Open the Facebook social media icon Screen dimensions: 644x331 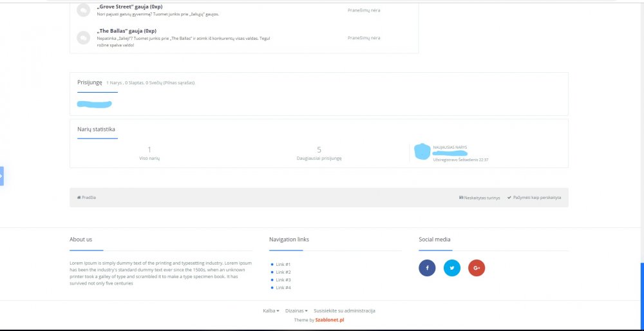(x=427, y=268)
